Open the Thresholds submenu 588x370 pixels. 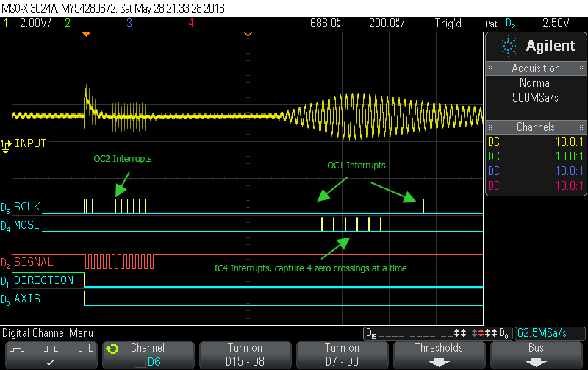coord(439,354)
